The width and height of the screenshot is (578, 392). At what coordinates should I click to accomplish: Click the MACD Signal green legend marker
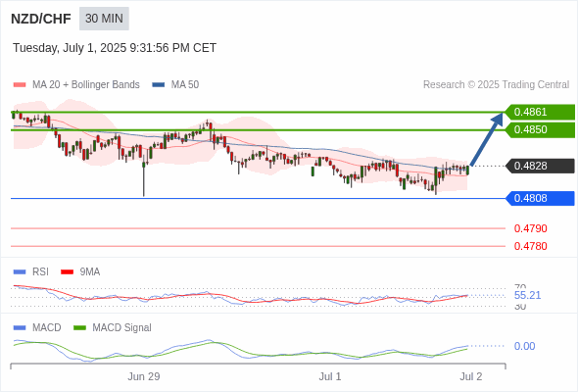pyautogui.click(x=79, y=328)
